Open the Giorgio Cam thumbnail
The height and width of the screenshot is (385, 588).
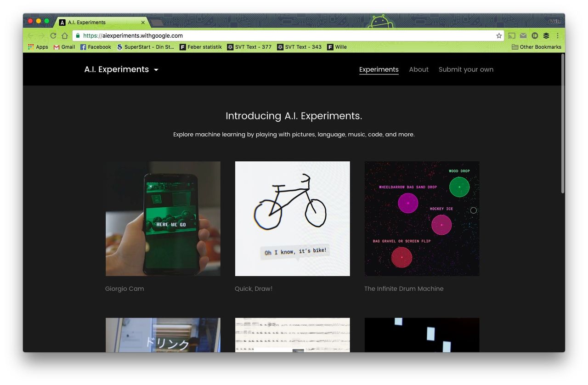(x=163, y=219)
